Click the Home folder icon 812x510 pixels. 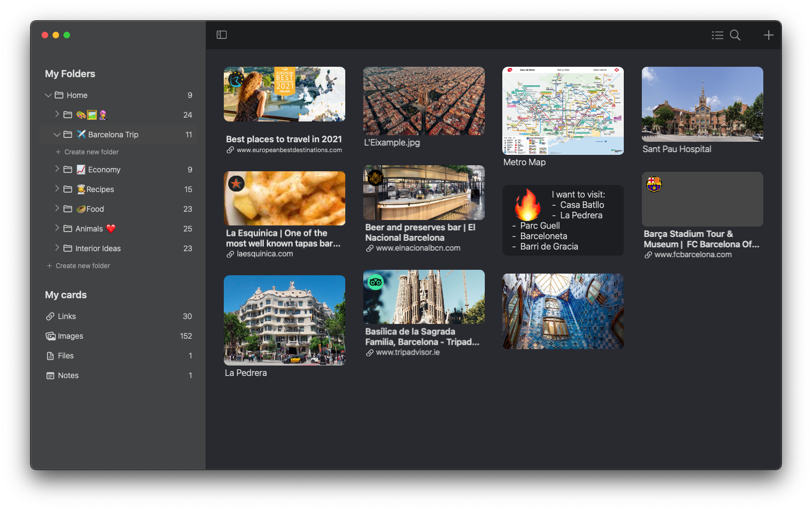pos(59,95)
